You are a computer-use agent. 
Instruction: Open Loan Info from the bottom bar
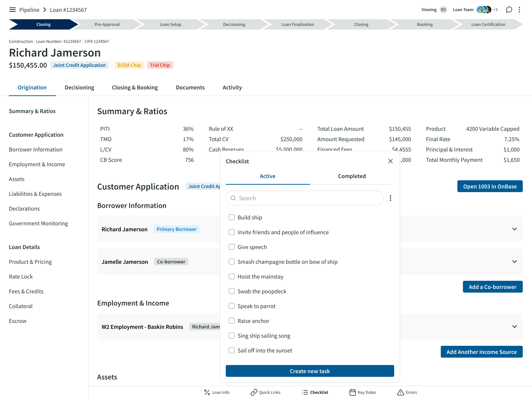coord(217,392)
